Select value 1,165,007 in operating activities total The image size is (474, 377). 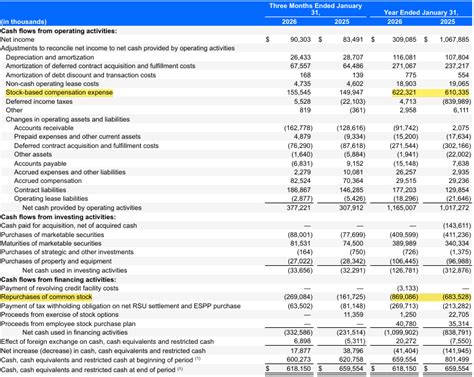(401, 208)
